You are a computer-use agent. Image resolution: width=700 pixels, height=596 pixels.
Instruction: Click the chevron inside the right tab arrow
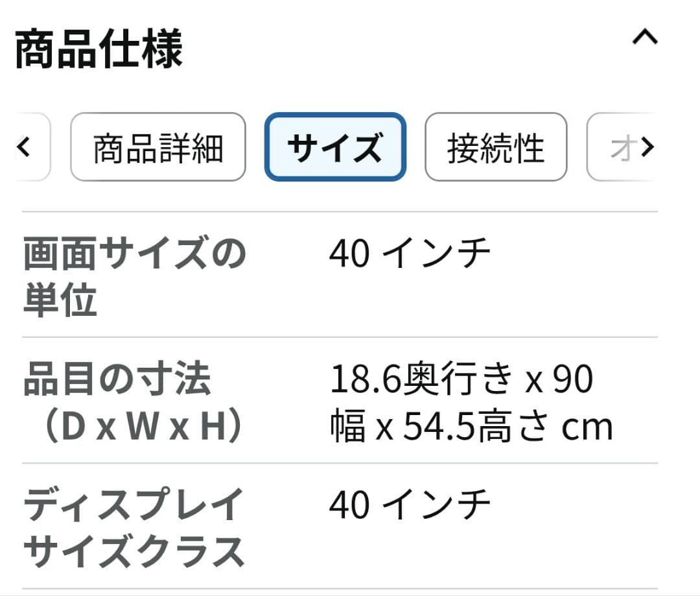click(x=648, y=148)
